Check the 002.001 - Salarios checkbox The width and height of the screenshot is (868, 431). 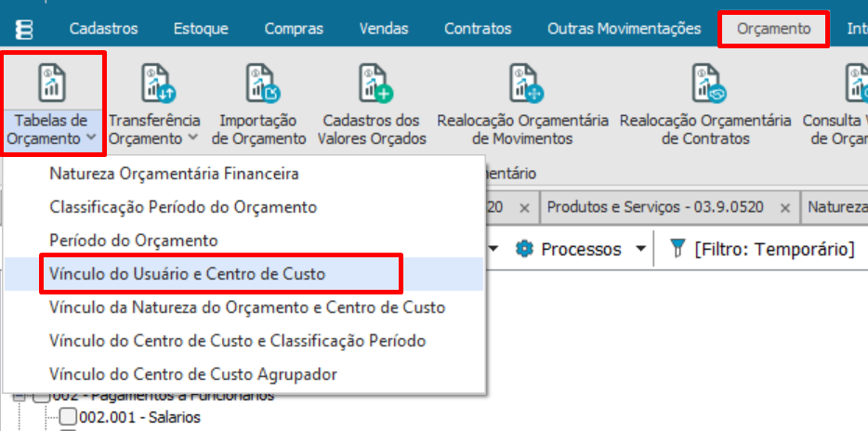[x=68, y=416]
